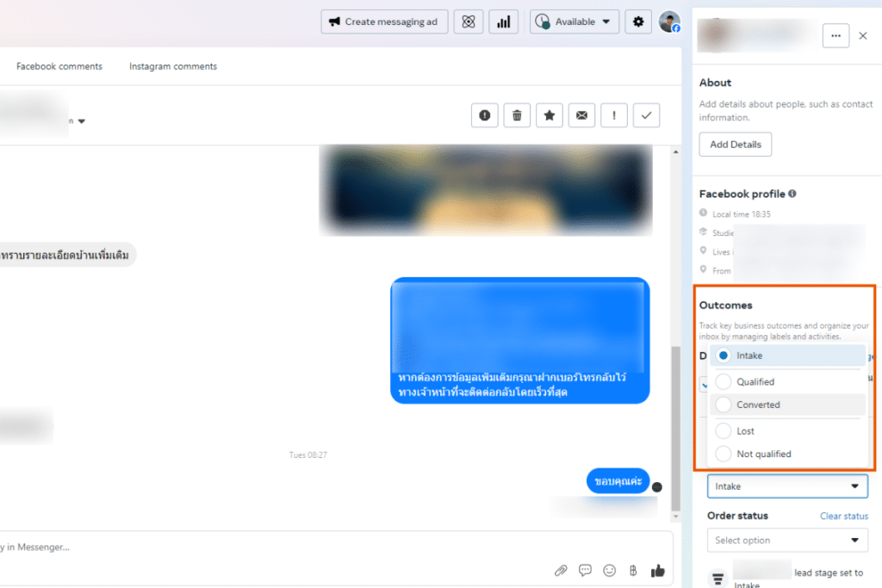The image size is (882, 588).
Task: Expand the Order status Select option dropdown
Action: (787, 541)
